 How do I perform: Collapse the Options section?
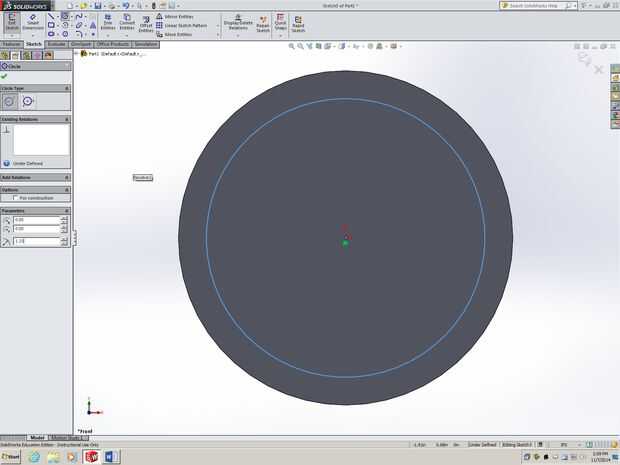tap(66, 190)
